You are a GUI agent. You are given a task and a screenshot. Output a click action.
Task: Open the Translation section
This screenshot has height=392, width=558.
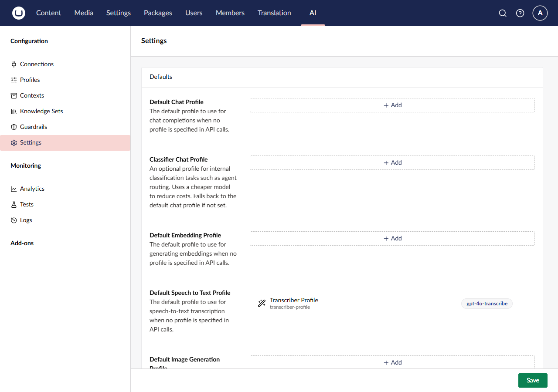[x=274, y=13]
